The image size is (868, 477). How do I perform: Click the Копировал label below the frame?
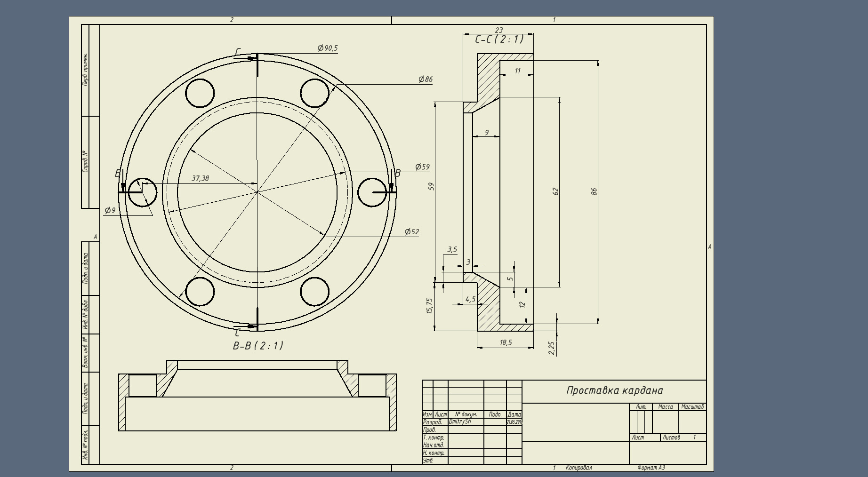click(579, 468)
